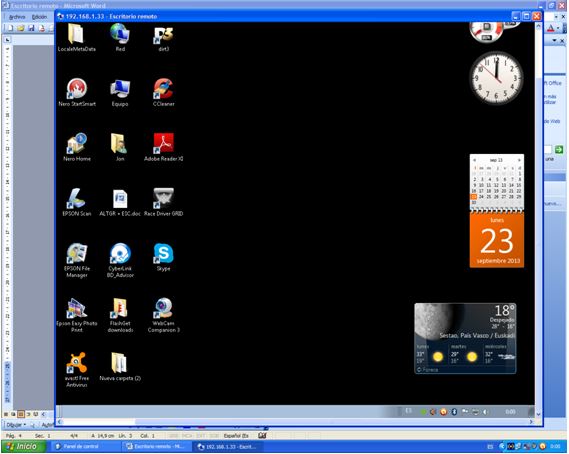Switch to Escritorio remoto Word taskbar button
Viewport: 569px width, 454px height.
[x=156, y=447]
